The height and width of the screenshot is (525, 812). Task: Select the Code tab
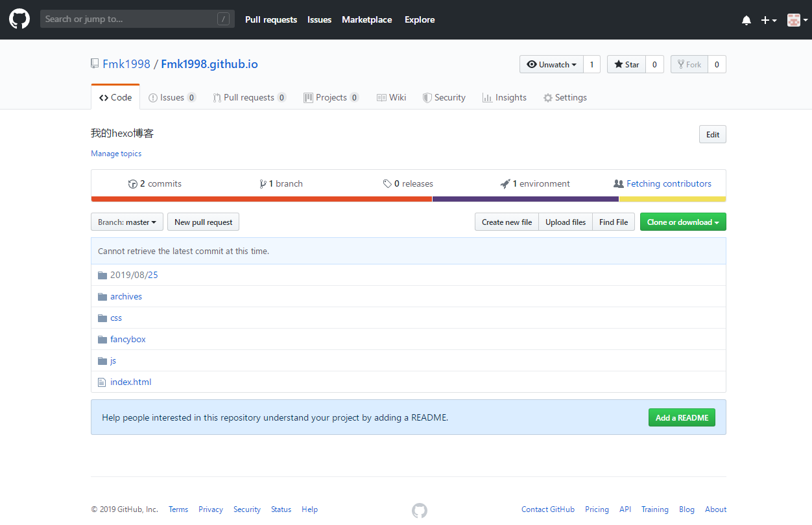tap(115, 97)
